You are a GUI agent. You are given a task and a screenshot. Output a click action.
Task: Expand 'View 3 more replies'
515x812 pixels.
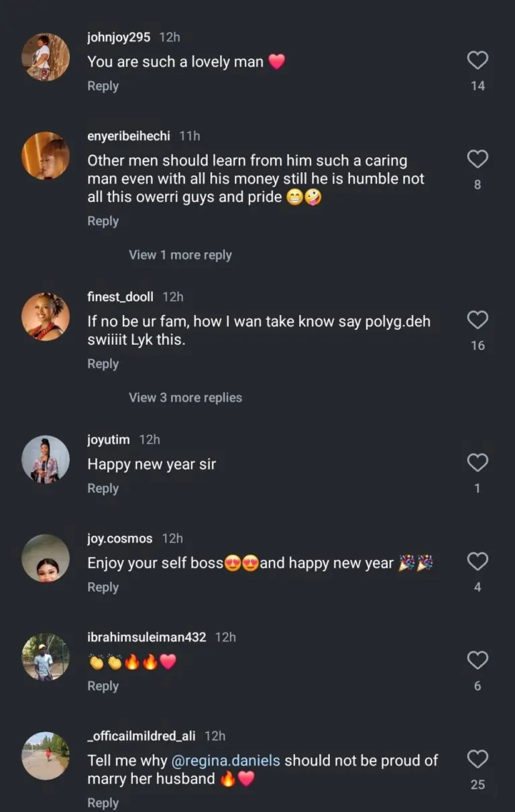185,398
